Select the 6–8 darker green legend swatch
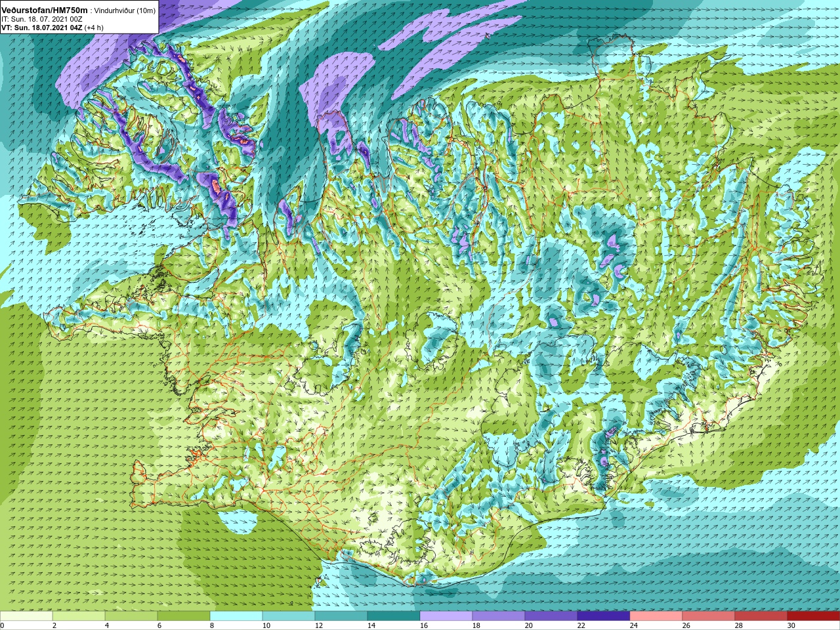The height and width of the screenshot is (630, 840). click(x=184, y=616)
